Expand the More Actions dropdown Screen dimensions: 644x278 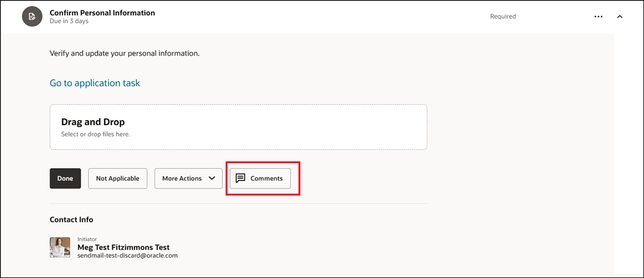point(188,179)
